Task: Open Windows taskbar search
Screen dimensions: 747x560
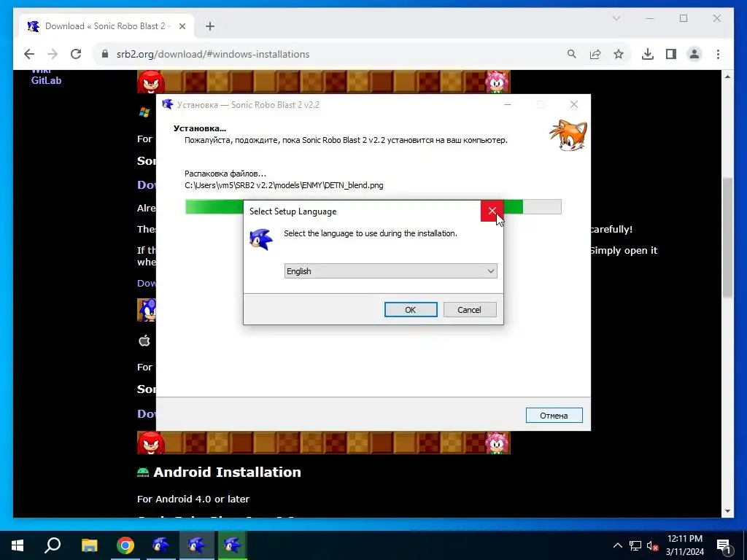Action: point(53,545)
